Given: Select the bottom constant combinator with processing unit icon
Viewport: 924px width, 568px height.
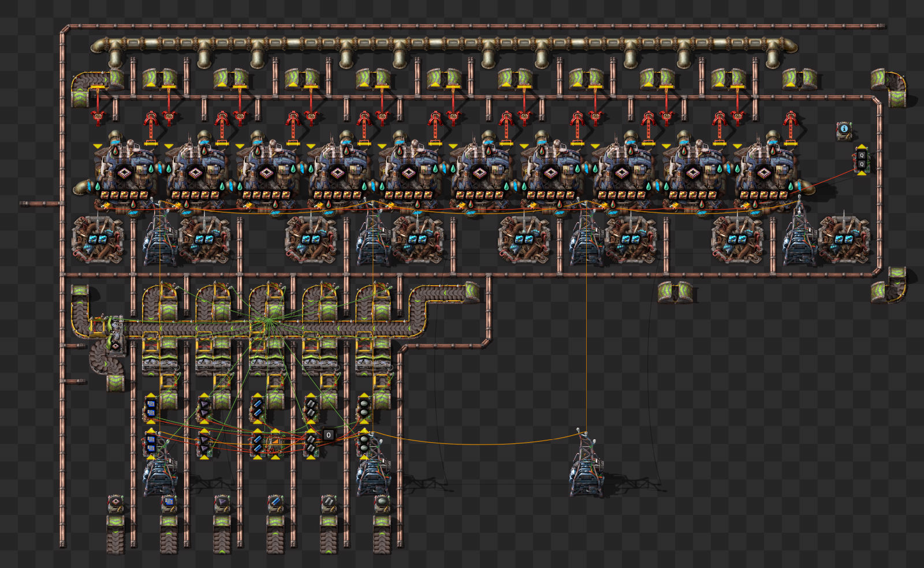Looking at the screenshot, I should coord(169,504).
